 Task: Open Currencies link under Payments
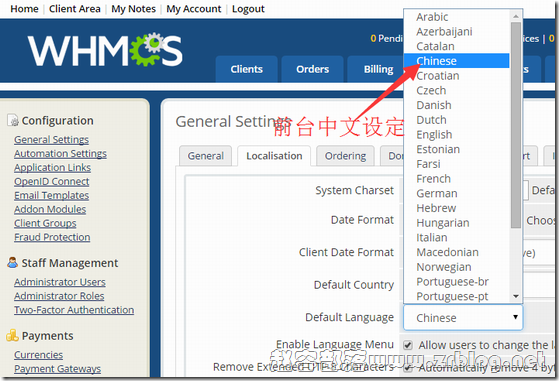[39, 354]
